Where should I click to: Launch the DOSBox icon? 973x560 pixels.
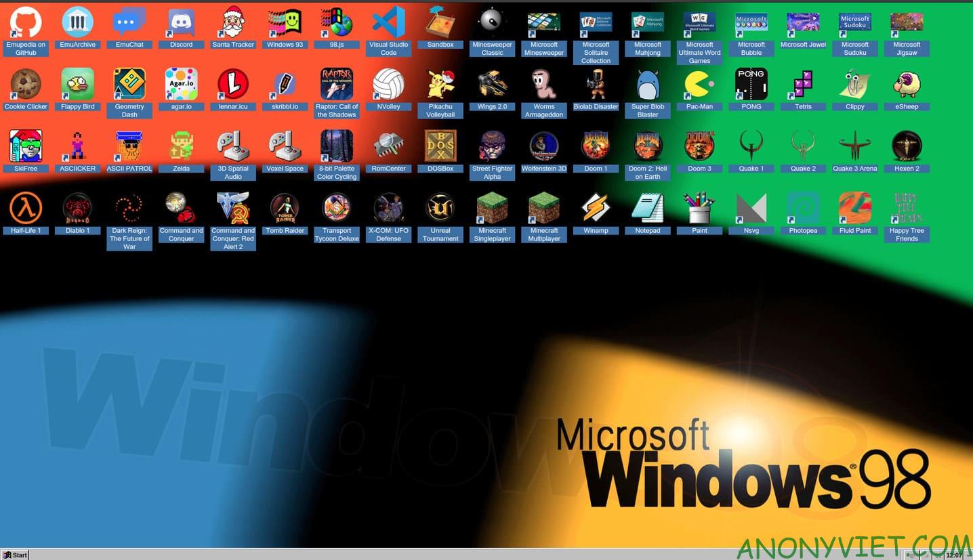click(440, 146)
